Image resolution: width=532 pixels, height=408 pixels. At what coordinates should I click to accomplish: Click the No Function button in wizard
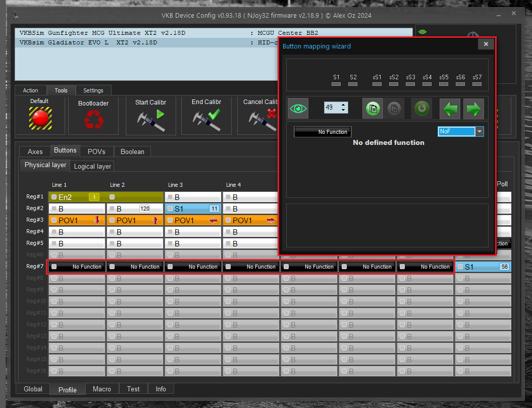click(323, 132)
